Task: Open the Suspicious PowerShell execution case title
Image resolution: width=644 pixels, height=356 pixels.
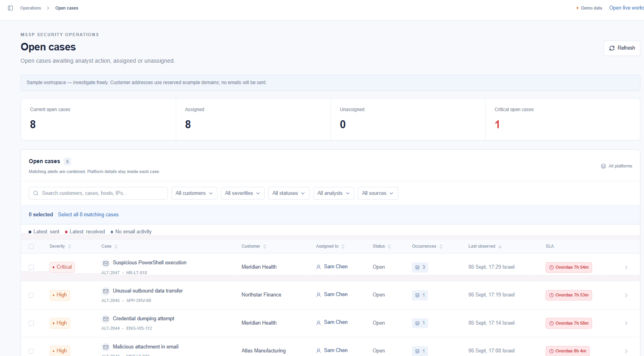Action: point(150,263)
